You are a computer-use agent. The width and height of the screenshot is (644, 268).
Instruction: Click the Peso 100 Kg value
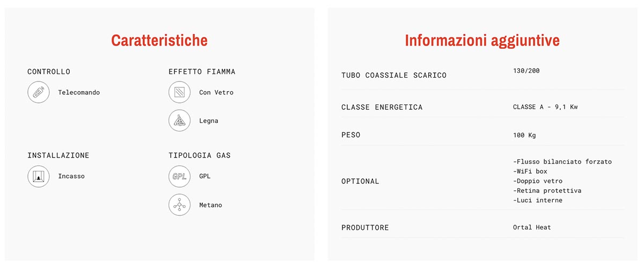point(524,135)
